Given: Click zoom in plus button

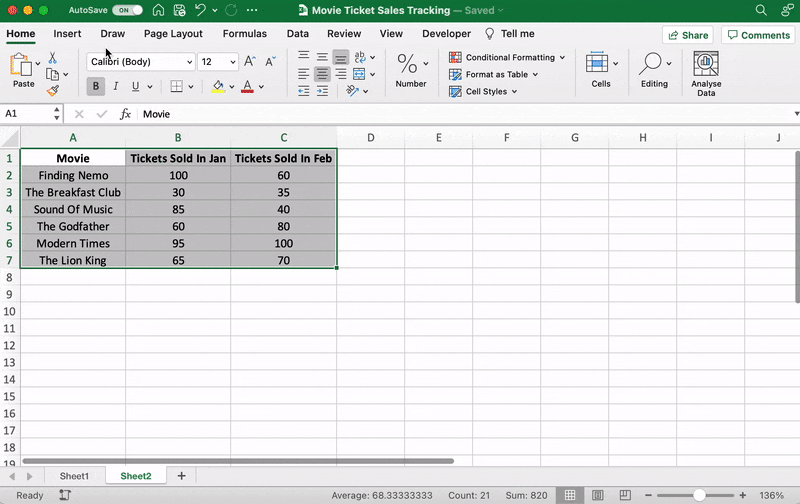Looking at the screenshot, I should tap(743, 495).
